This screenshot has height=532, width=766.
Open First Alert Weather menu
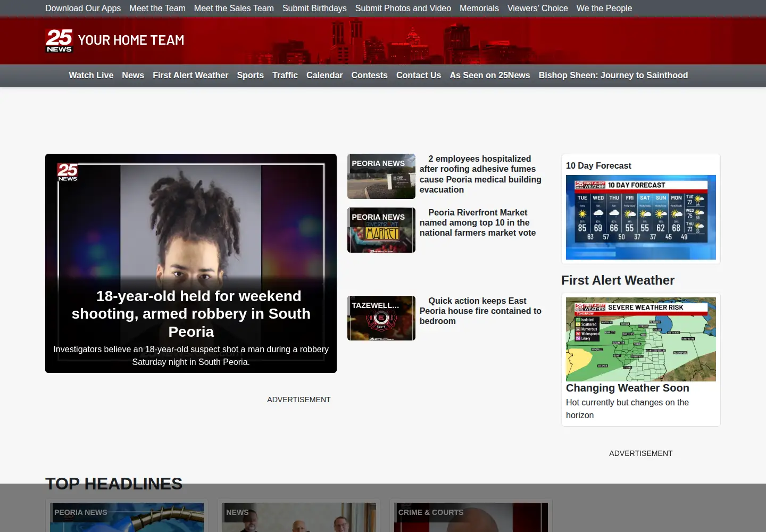[x=190, y=76]
